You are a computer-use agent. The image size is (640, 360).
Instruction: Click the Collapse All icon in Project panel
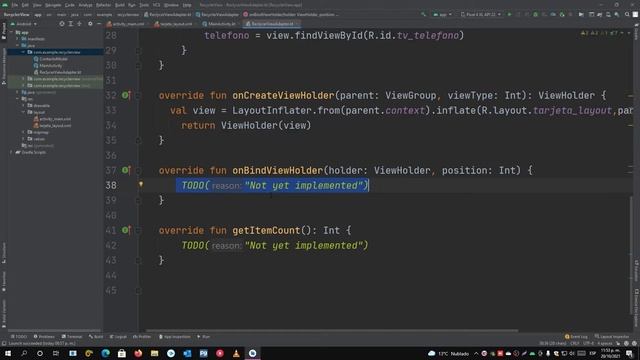click(x=79, y=24)
